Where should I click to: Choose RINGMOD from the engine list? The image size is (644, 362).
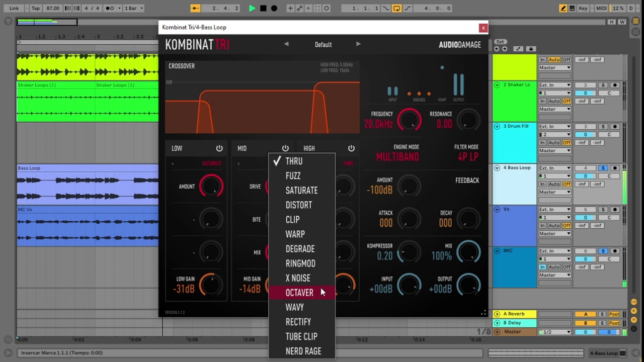(x=302, y=263)
